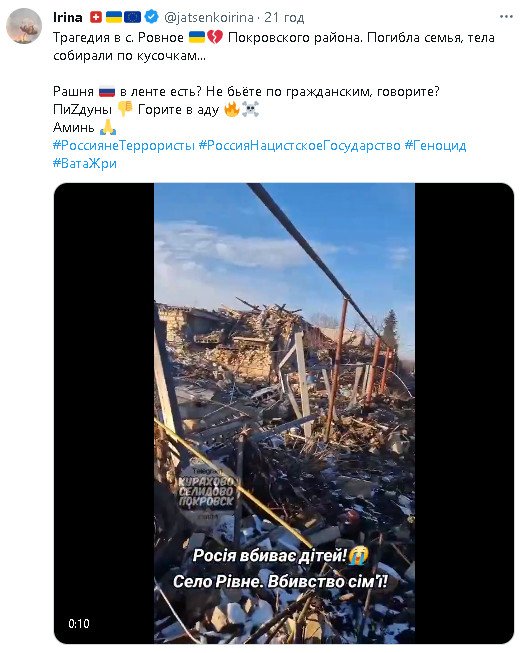This screenshot has width=528, height=653.
Task: Open the @jatsenkoirina handle link
Action: click(x=209, y=17)
